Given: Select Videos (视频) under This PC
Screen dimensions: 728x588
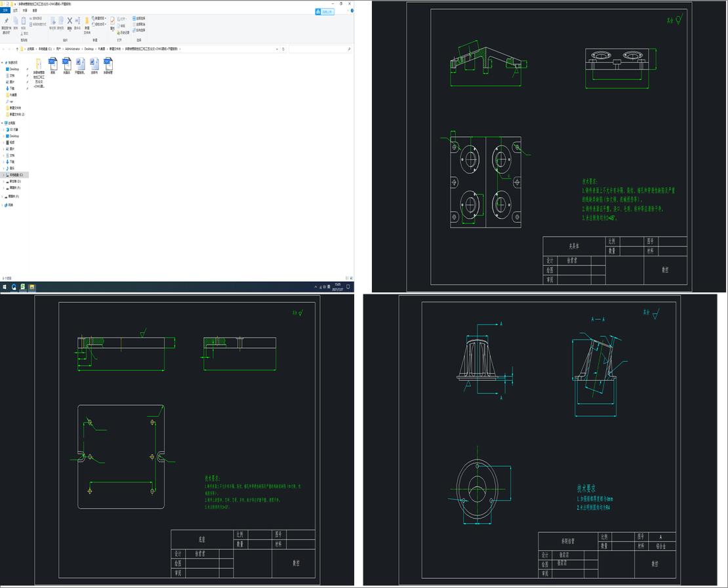Looking at the screenshot, I should [12, 142].
